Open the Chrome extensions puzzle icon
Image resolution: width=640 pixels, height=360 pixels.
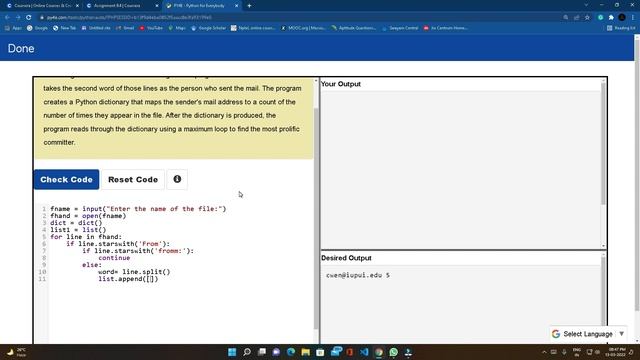[x=611, y=18]
